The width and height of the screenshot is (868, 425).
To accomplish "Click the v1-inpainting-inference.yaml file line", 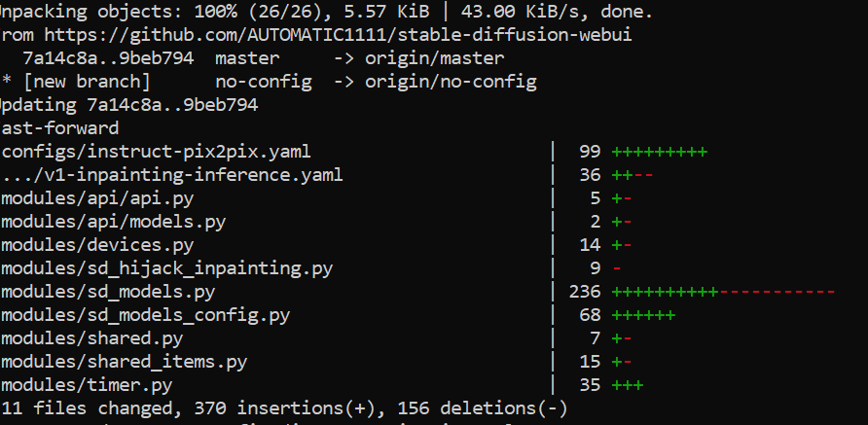I will (172, 175).
